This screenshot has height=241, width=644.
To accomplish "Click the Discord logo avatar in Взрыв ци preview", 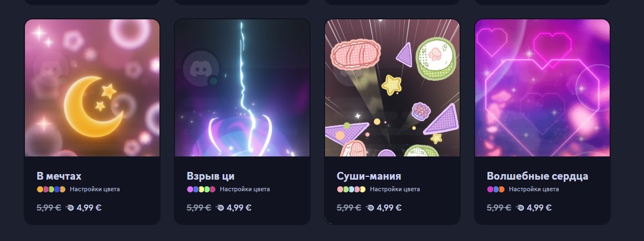I will point(201,68).
